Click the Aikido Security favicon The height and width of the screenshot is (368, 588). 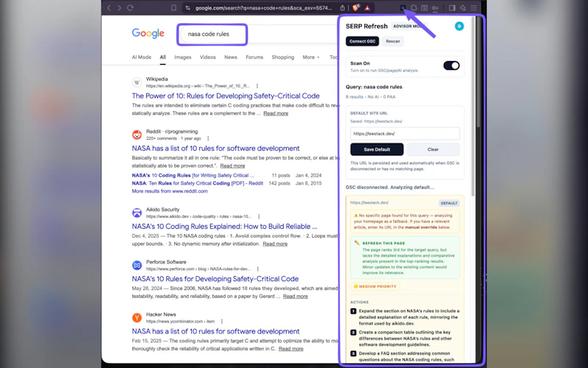pos(137,213)
